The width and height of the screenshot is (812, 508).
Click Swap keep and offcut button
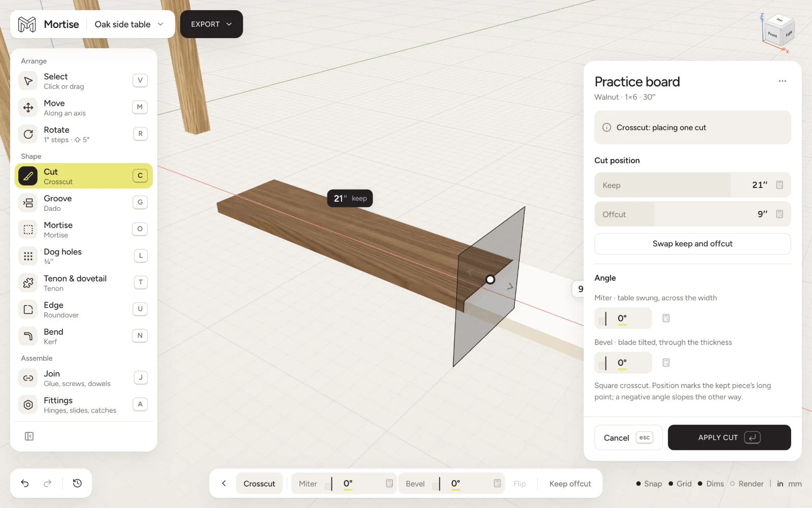(692, 244)
